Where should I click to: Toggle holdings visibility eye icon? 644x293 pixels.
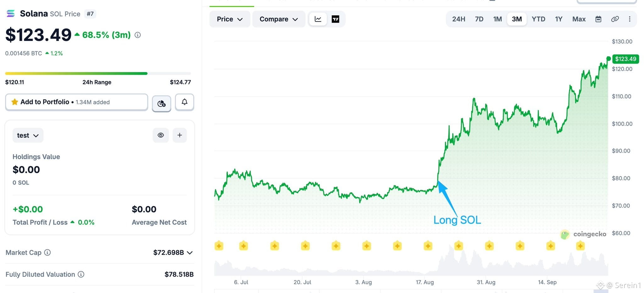point(161,135)
